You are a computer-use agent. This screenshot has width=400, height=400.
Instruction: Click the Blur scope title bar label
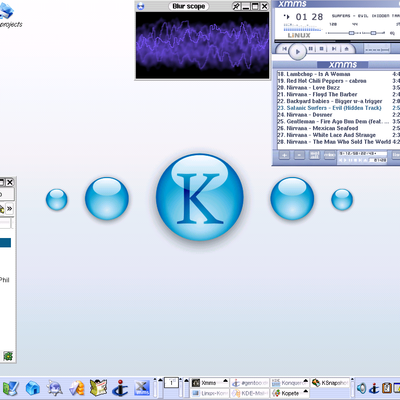pos(189,6)
